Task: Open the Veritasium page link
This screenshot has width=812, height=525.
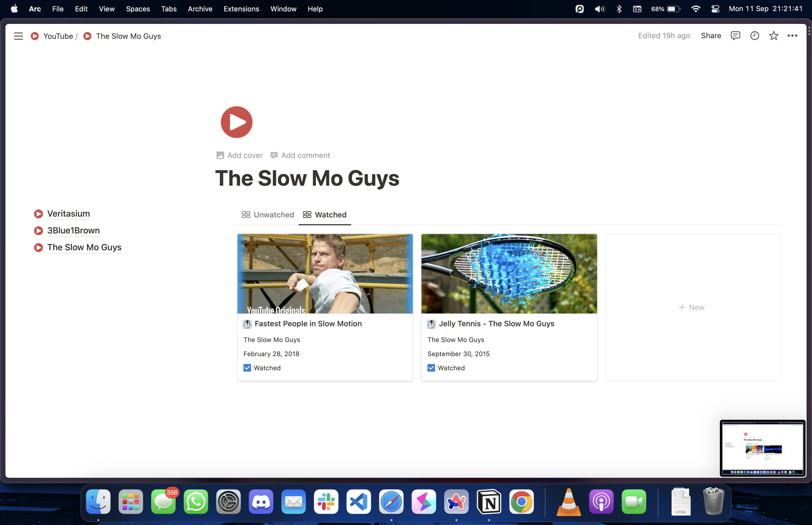Action: [68, 214]
